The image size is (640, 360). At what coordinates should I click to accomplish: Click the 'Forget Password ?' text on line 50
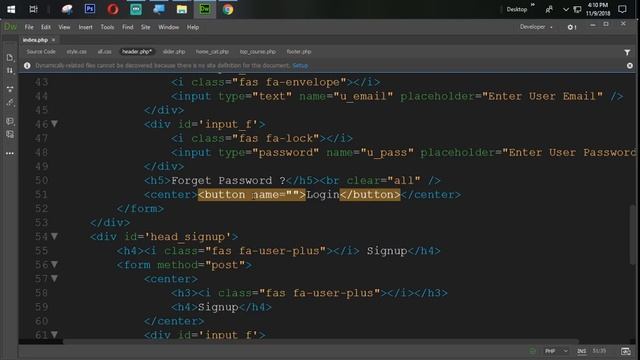pos(228,180)
